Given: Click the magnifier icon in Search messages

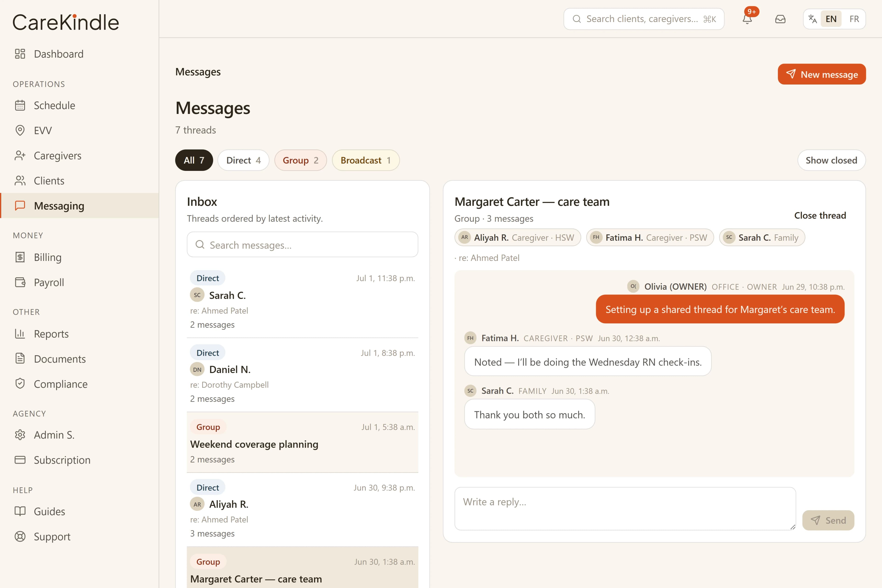Looking at the screenshot, I should (x=200, y=244).
